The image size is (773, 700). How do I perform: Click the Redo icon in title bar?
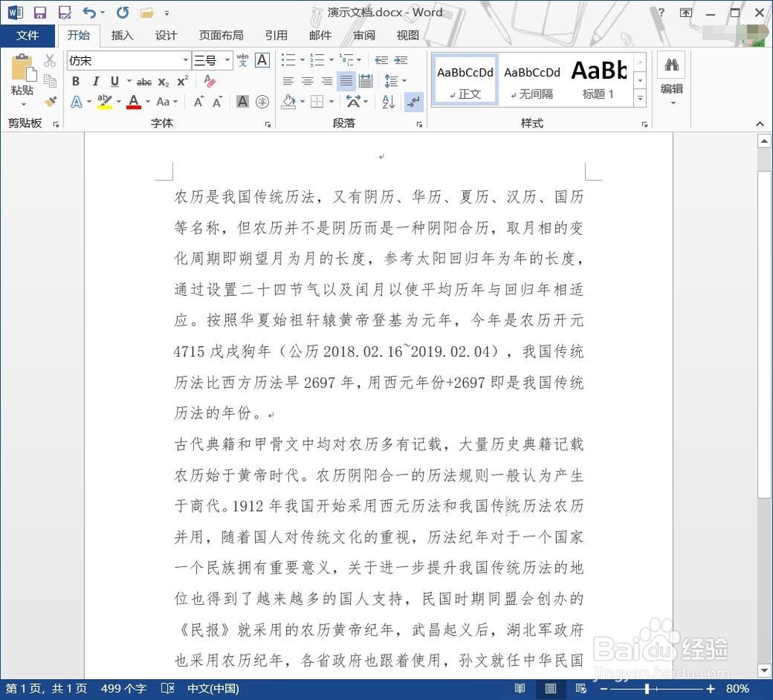(123, 12)
